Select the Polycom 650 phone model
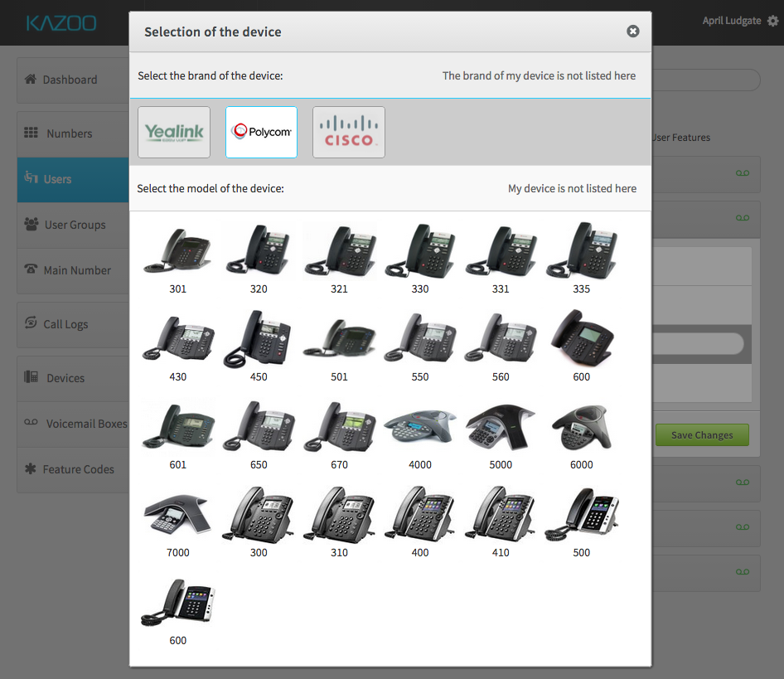784x679 pixels. pyautogui.click(x=259, y=434)
